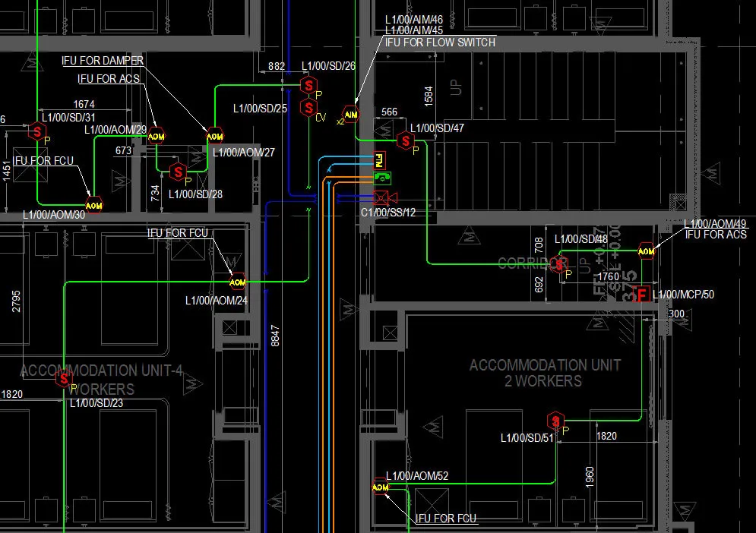Image resolution: width=756 pixels, height=533 pixels.
Task: Click AOM symbol L1/00/AOM/24 for FCU
Action: point(238,282)
